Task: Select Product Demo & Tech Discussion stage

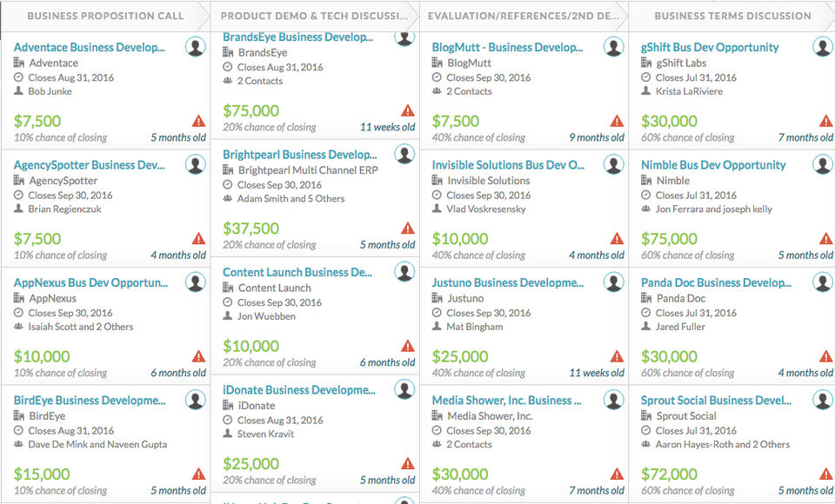Action: tap(314, 16)
